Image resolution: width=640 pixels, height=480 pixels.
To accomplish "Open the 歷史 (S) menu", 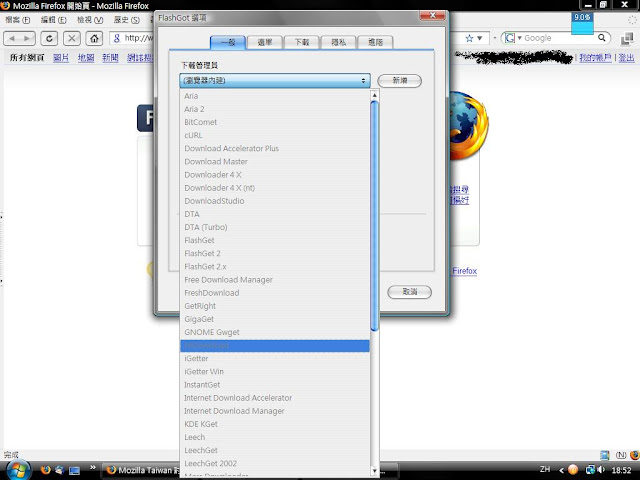I will 126,20.
